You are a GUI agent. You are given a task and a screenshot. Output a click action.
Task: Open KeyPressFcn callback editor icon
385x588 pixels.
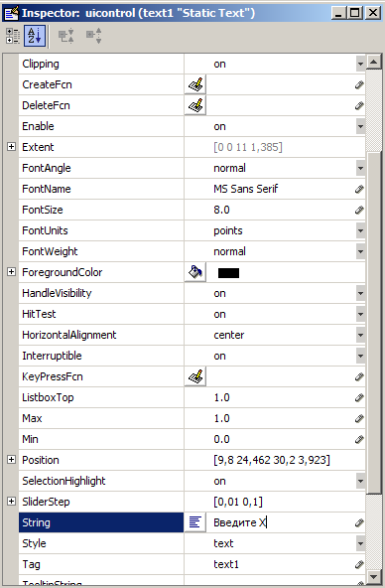click(195, 376)
